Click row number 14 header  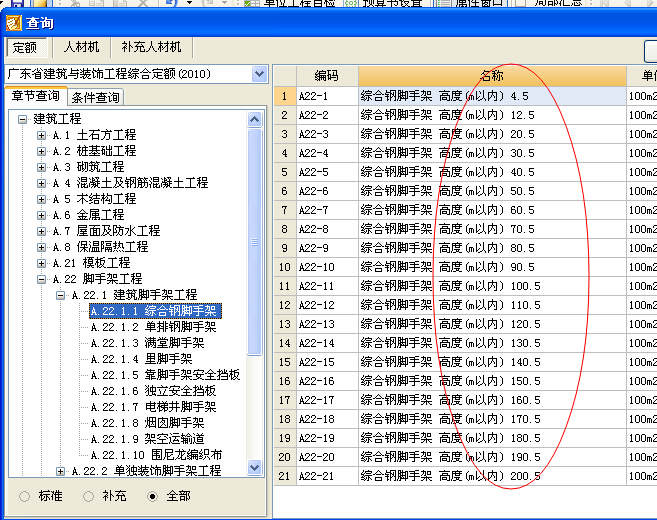(285, 344)
